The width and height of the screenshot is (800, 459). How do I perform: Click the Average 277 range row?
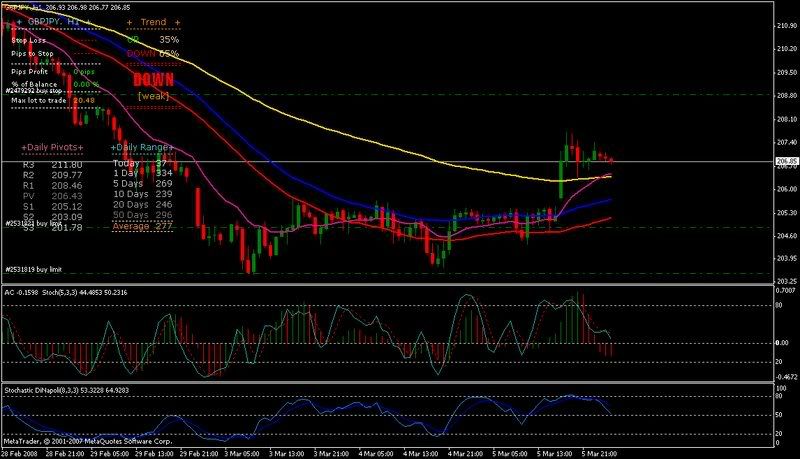coord(143,226)
